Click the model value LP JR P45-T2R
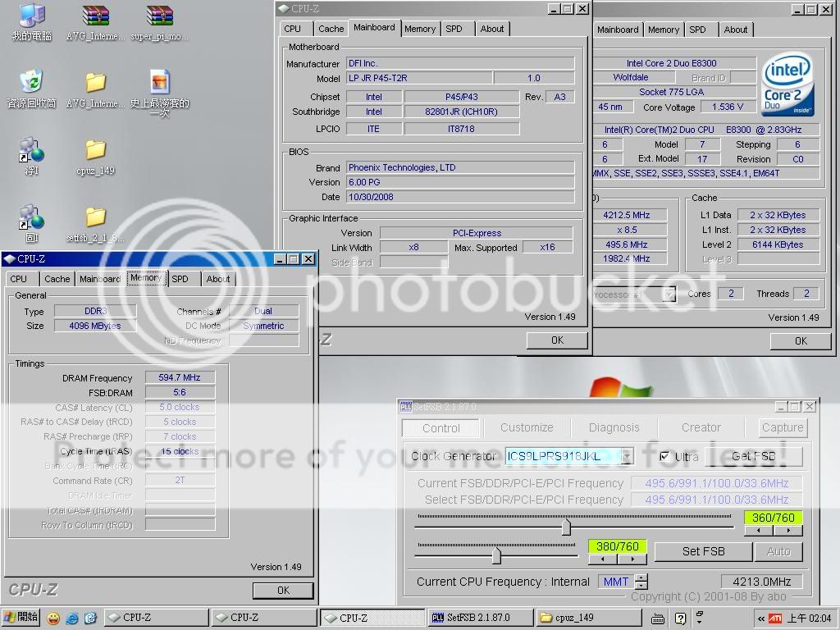This screenshot has height=630, width=840. (419, 78)
